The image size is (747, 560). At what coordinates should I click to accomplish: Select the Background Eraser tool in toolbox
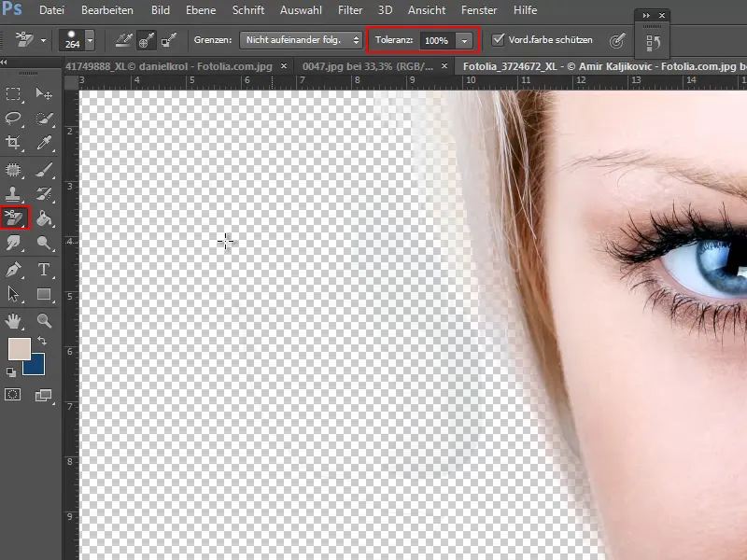pyautogui.click(x=15, y=218)
